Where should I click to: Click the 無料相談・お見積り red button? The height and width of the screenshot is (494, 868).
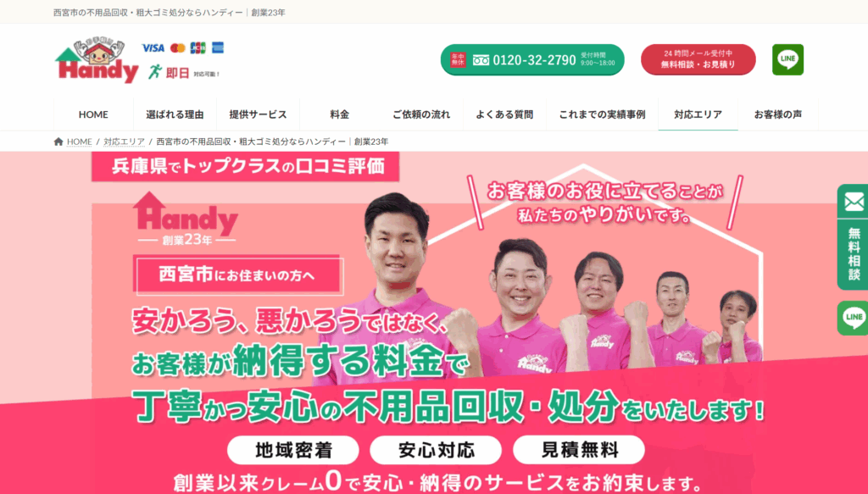(698, 59)
